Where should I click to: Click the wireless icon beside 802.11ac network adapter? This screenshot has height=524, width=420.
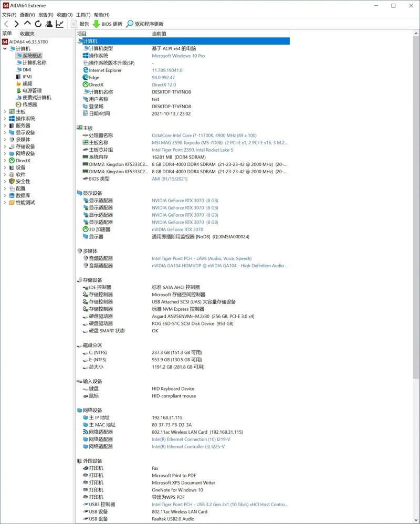86,432
